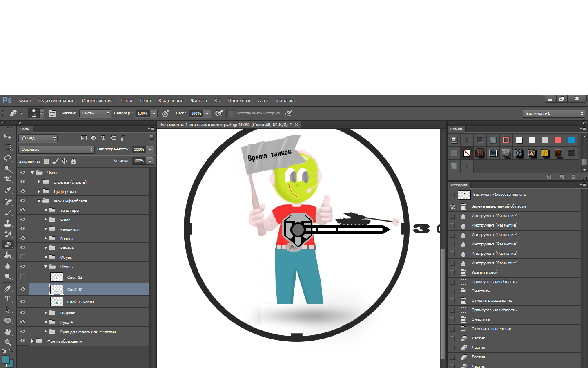
Task: Select the Path Selection tool
Action: coord(8,310)
